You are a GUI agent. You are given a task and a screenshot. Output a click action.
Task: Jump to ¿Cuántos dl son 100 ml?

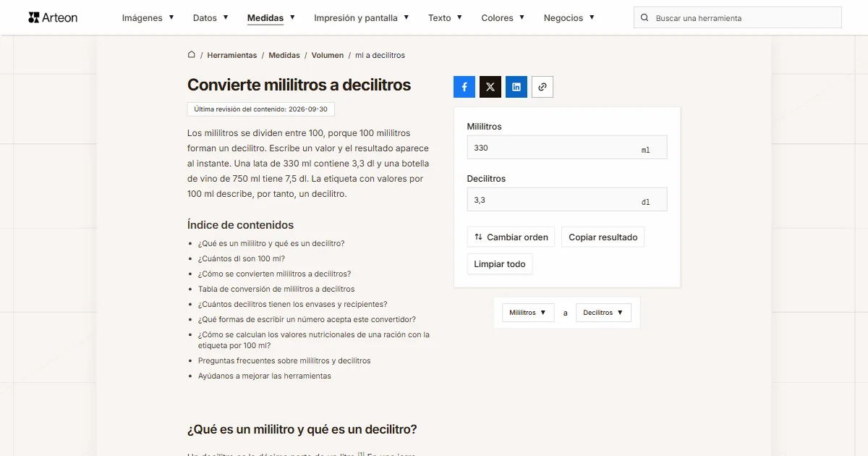pos(242,258)
